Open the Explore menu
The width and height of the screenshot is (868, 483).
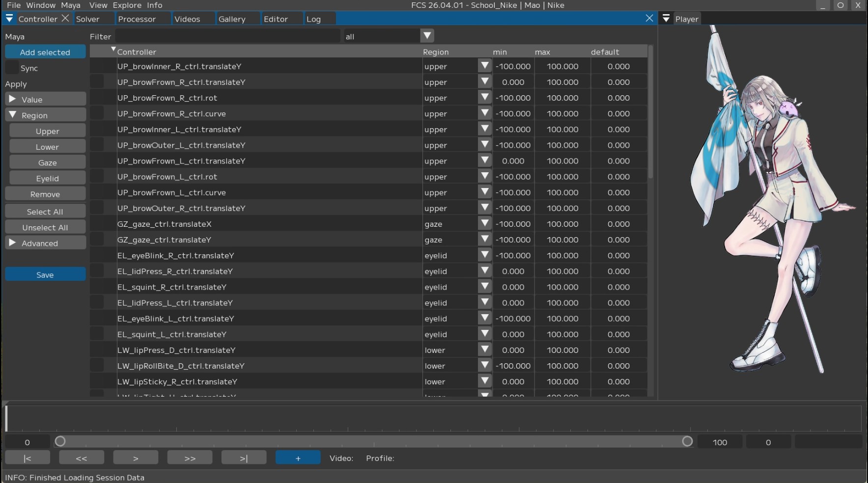click(x=127, y=5)
